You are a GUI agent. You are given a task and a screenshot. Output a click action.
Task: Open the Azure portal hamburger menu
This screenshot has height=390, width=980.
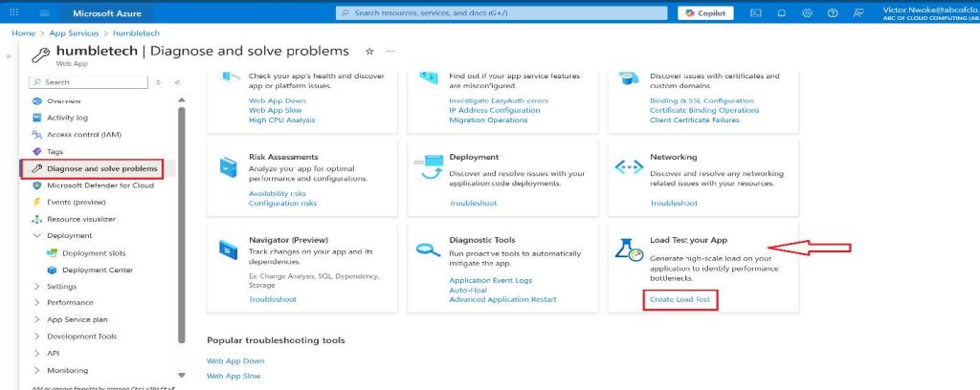(44, 13)
